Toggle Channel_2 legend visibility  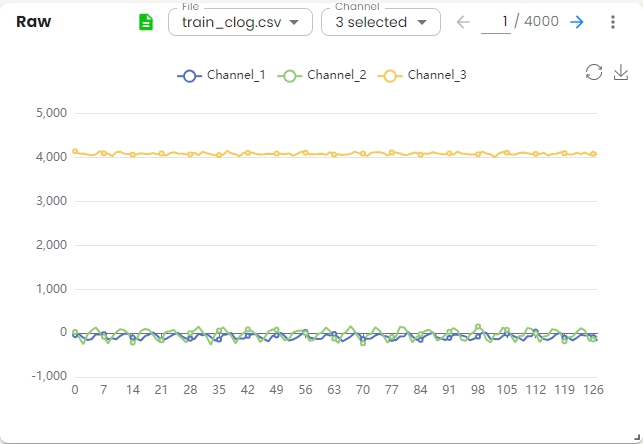click(322, 75)
